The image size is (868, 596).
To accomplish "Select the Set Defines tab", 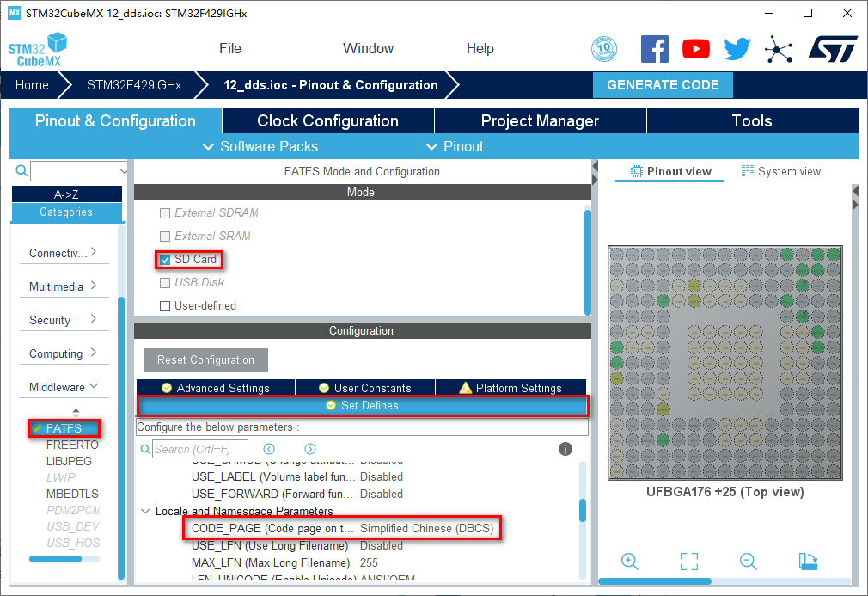I will pos(362,405).
